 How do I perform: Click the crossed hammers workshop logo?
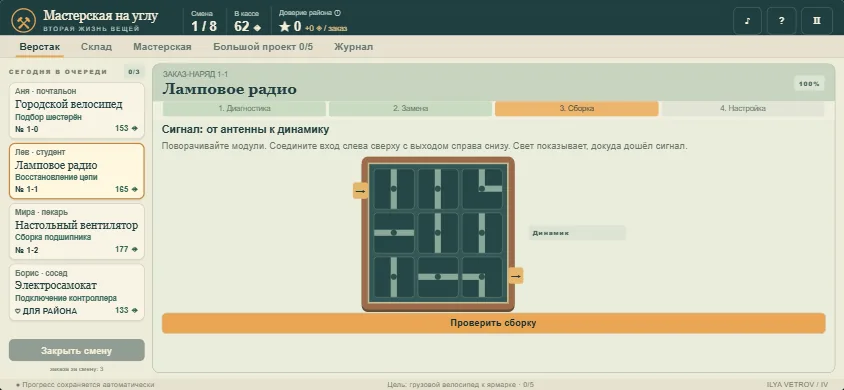(x=23, y=20)
